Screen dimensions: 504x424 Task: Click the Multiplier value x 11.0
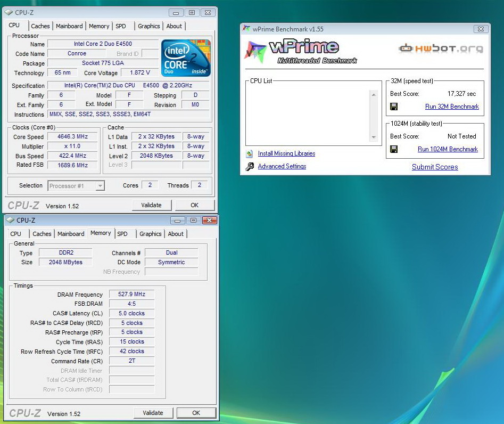coord(72,146)
